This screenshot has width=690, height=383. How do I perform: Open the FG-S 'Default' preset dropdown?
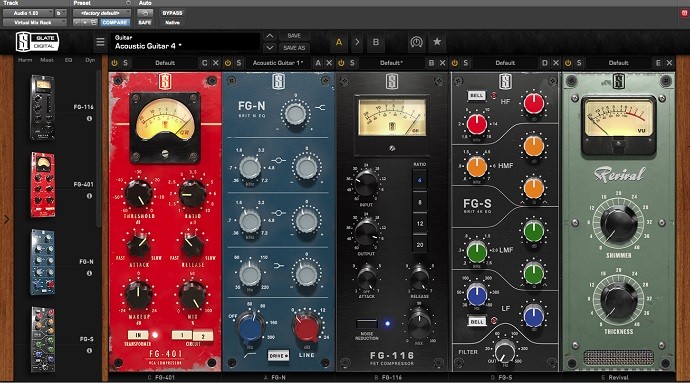pos(505,63)
